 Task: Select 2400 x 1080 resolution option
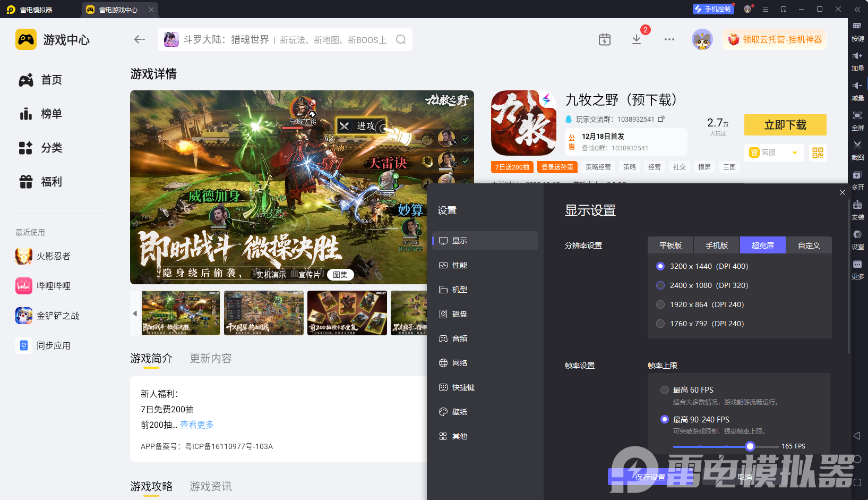(x=660, y=285)
